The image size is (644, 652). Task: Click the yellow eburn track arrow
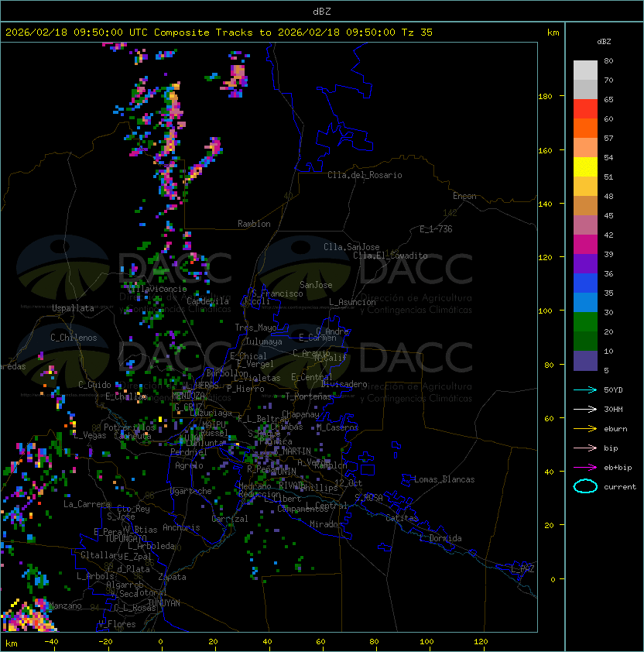click(x=585, y=429)
